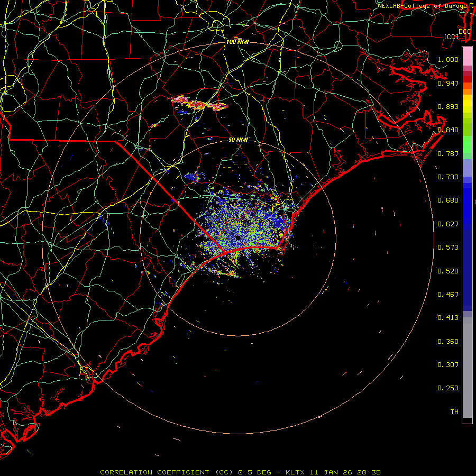Click the bright green segment of the color bar
This screenshot has width=476, height=476.
click(467, 144)
